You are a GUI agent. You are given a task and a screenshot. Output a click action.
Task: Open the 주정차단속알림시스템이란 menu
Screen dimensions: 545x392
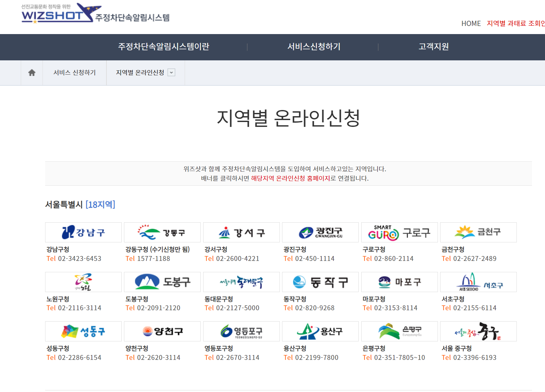[164, 47]
